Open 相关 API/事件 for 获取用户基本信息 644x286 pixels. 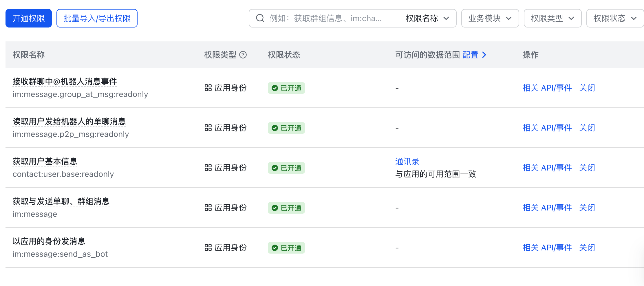(x=547, y=168)
